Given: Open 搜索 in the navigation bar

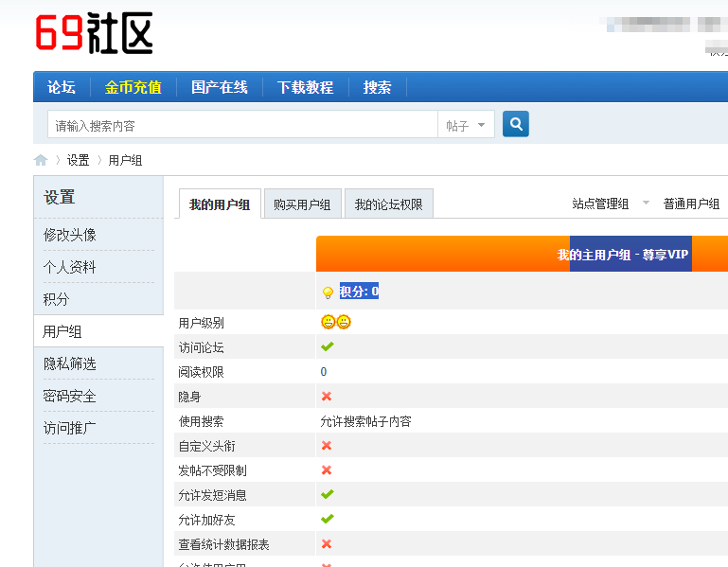Looking at the screenshot, I should coord(378,87).
